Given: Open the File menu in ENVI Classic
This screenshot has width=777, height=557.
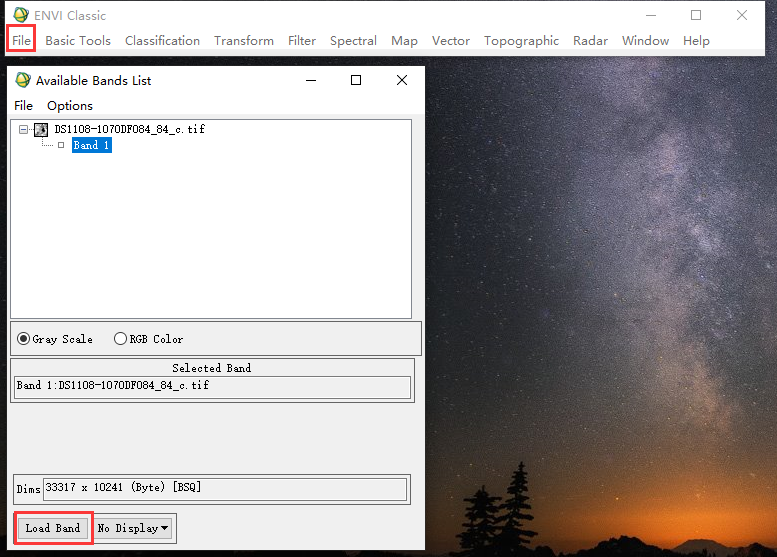Looking at the screenshot, I should [x=21, y=41].
